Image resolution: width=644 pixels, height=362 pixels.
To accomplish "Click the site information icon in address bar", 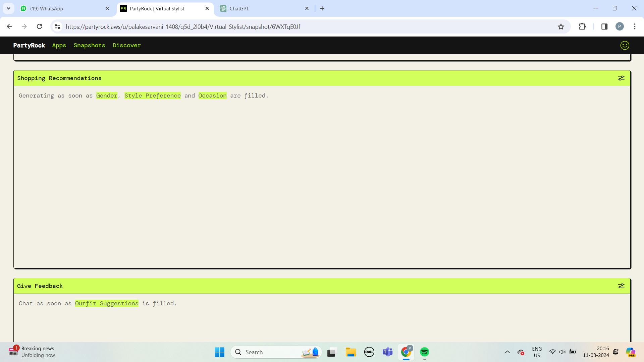I will (57, 26).
